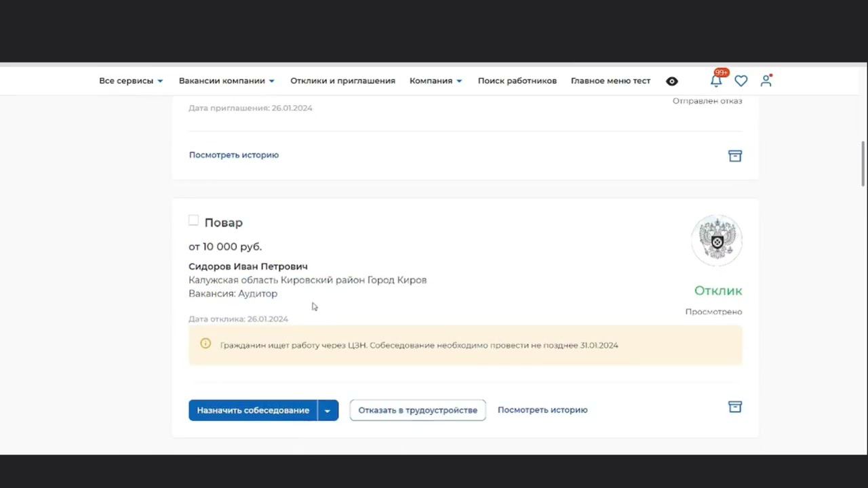Open the notifications bell icon

pyautogui.click(x=715, y=81)
